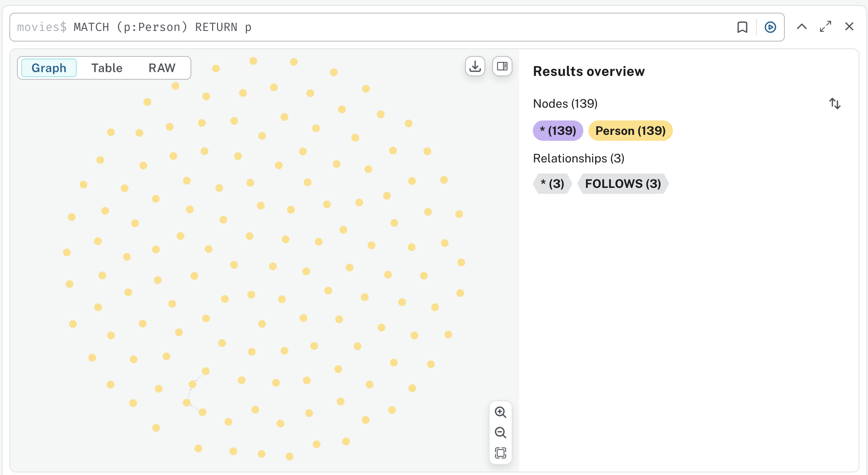The image size is (868, 475).
Task: Zoom out of the graph
Action: [500, 433]
